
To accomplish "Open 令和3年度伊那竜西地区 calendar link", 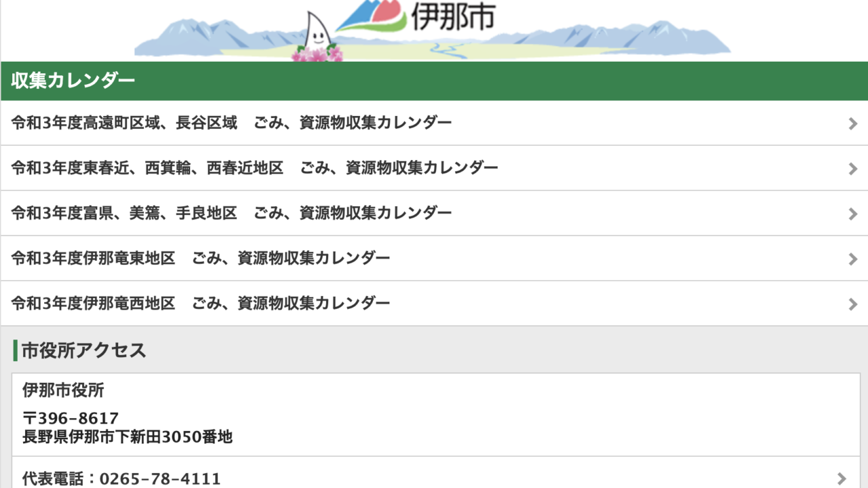I will point(434,304).
